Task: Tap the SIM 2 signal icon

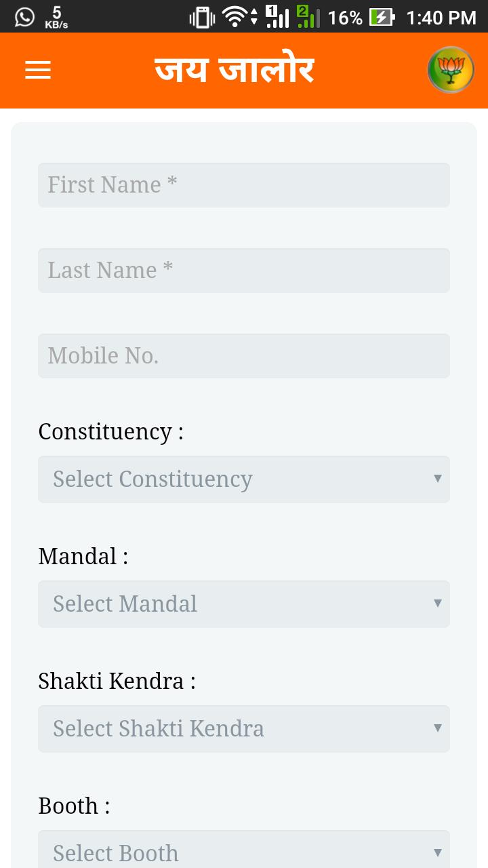Action: point(308,16)
